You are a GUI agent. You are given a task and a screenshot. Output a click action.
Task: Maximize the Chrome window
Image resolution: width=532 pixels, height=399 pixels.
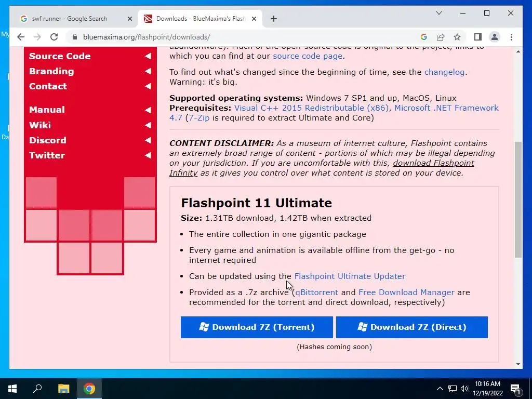pyautogui.click(x=486, y=13)
